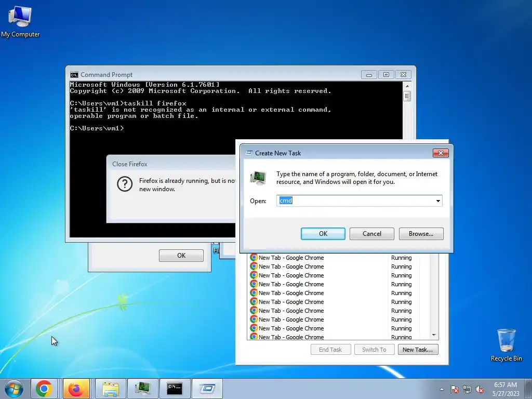Open the clock showing 6:57 AM
Image resolution: width=532 pixels, height=399 pixels.
[506, 389]
